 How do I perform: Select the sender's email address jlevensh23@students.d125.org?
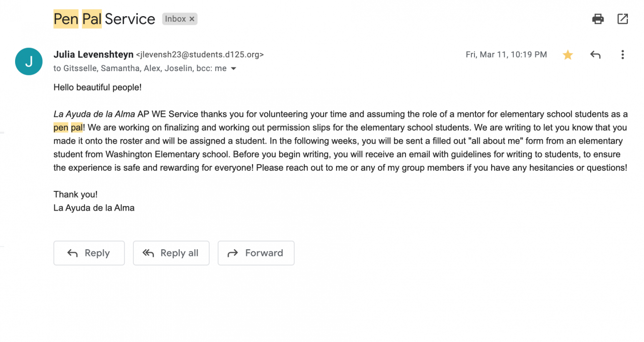click(x=200, y=55)
